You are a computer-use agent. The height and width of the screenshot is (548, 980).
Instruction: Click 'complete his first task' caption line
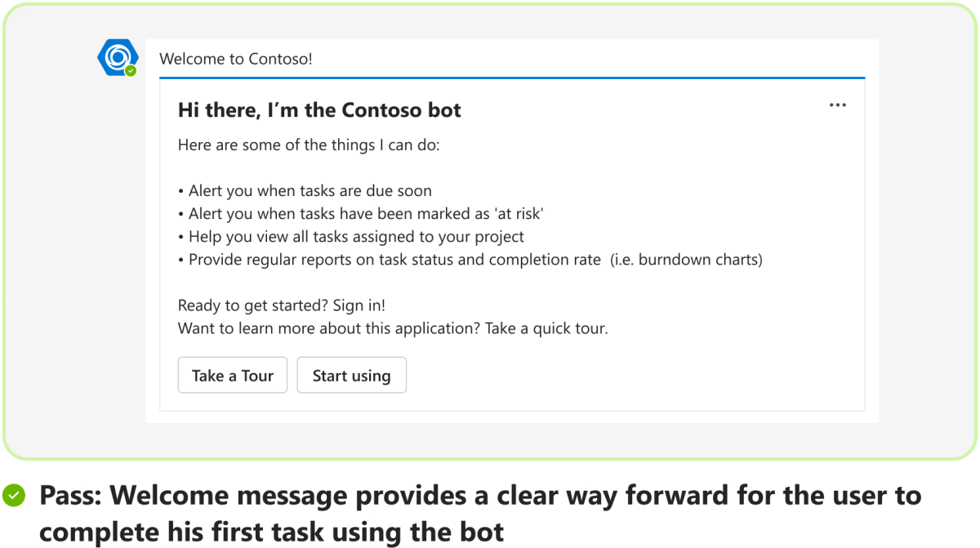[271, 532]
